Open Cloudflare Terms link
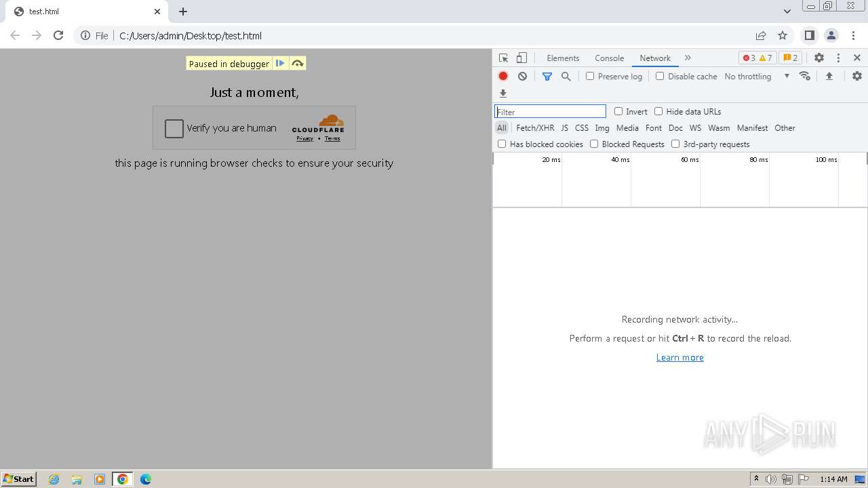Screen dimensions: 868x488 332,138
